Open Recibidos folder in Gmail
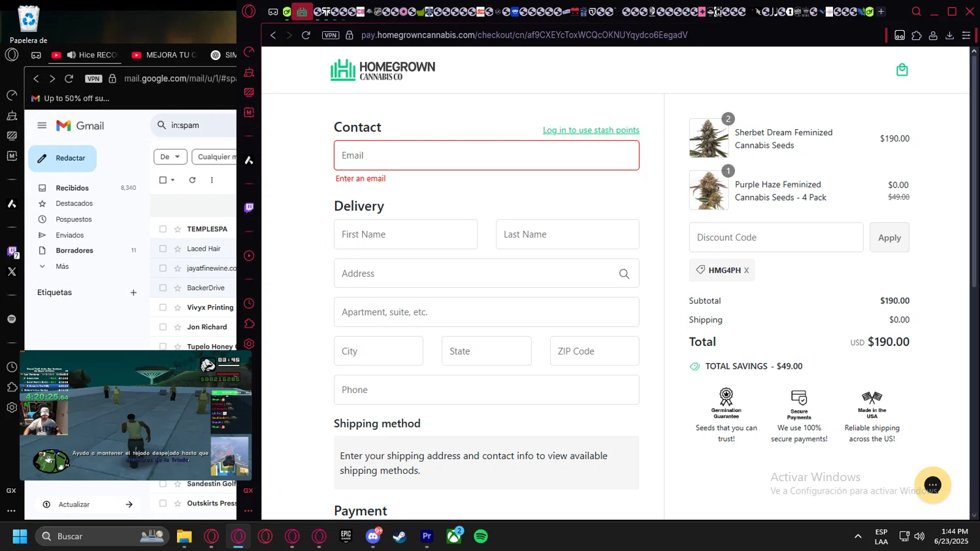 [x=72, y=188]
